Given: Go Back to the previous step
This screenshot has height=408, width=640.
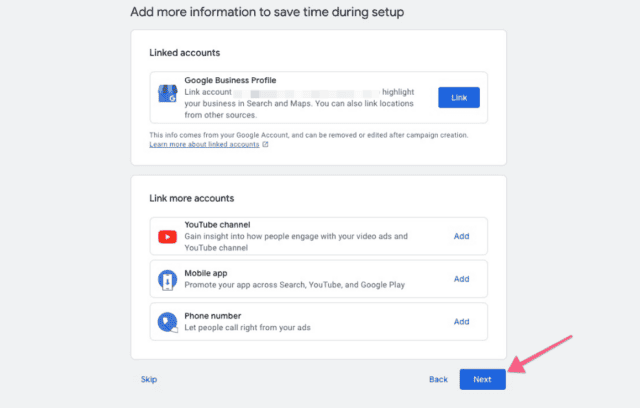Looking at the screenshot, I should [x=438, y=379].
